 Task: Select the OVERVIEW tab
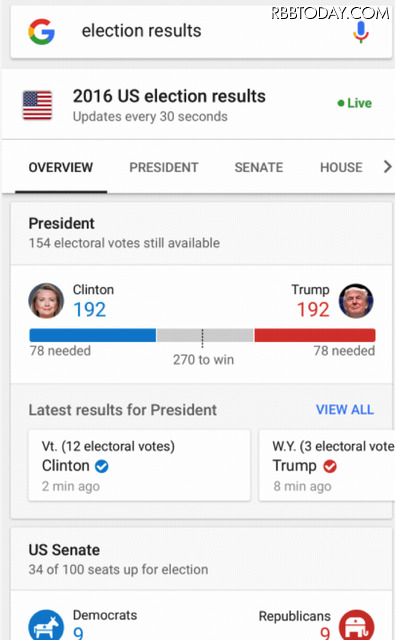[61, 167]
